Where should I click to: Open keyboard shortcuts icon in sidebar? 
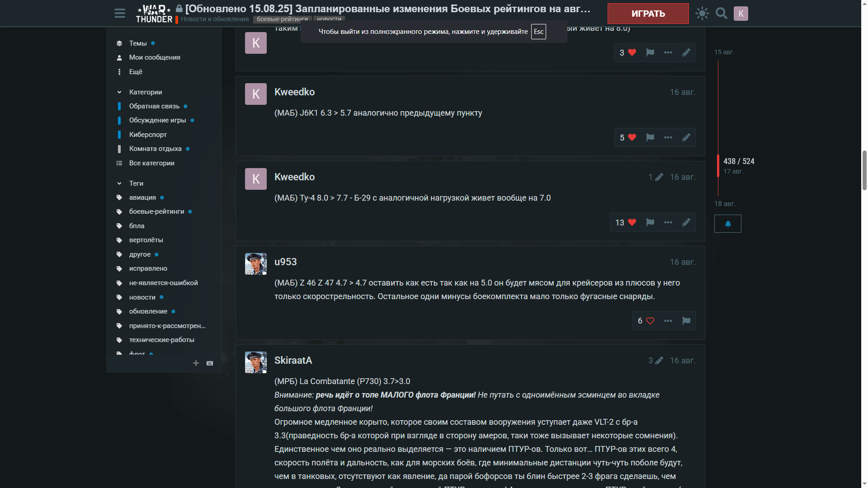pos(210,363)
